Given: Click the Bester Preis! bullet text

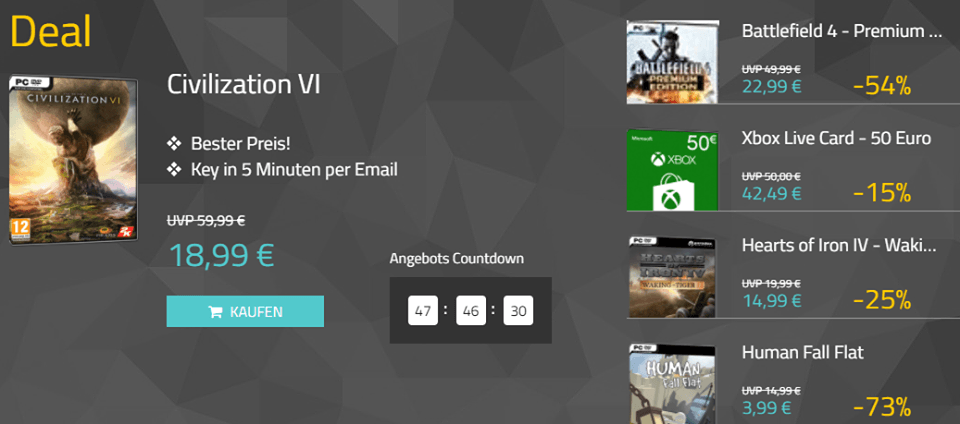Looking at the screenshot, I should 241,144.
